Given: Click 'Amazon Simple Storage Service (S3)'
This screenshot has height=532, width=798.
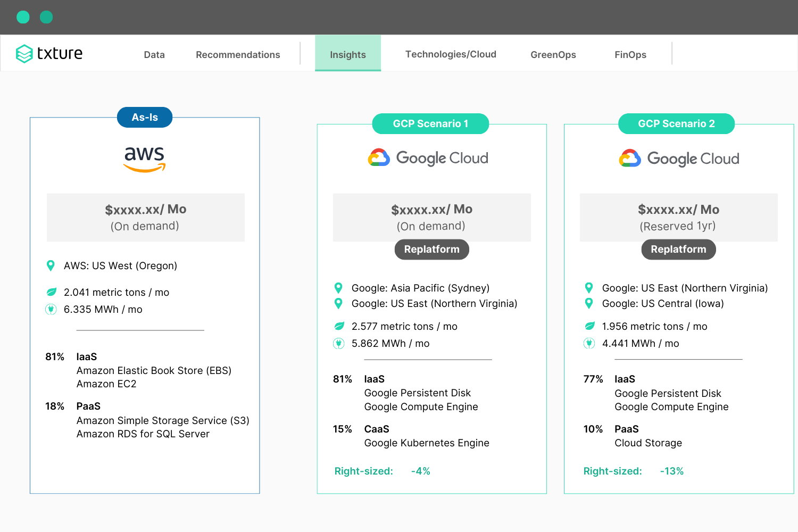Looking at the screenshot, I should 163,420.
